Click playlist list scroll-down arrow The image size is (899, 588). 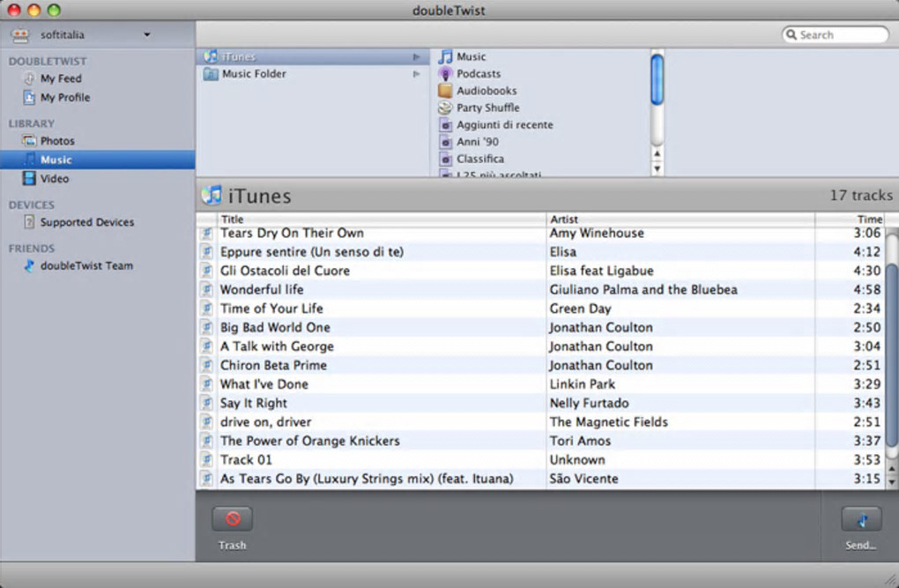click(657, 168)
